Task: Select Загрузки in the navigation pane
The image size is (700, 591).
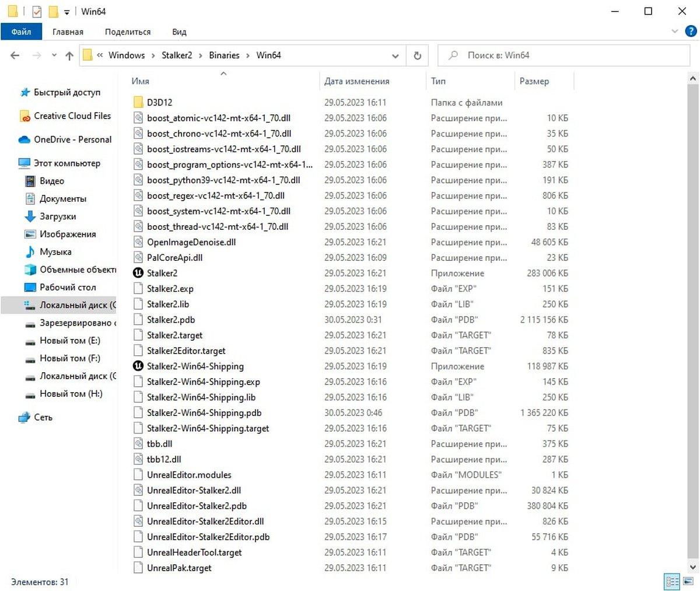Action: pyautogui.click(x=58, y=216)
